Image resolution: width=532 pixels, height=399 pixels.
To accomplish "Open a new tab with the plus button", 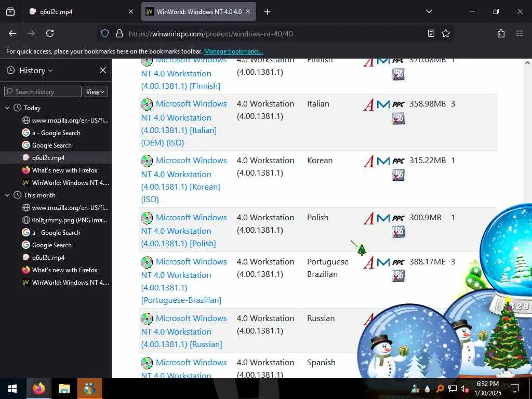I will 268,12.
